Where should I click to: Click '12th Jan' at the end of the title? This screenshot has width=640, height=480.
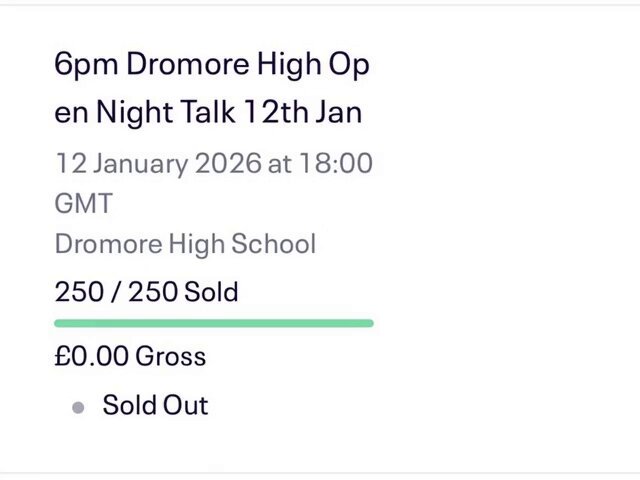click(x=303, y=112)
